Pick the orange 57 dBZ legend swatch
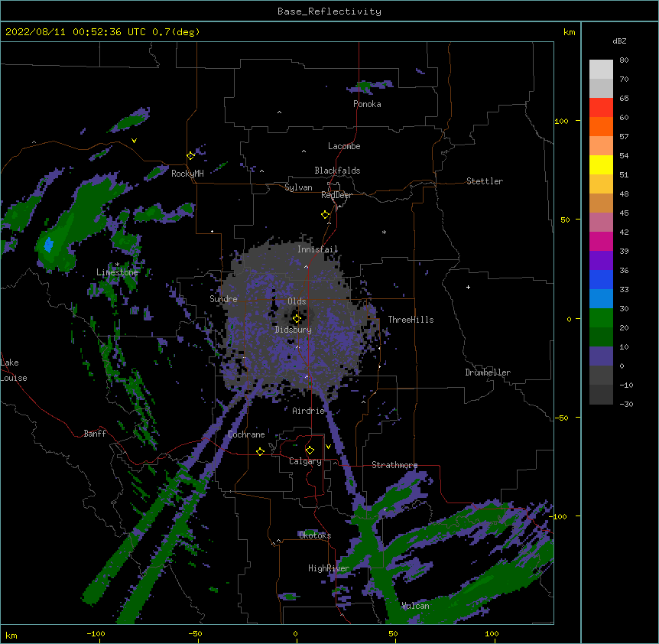Image resolution: width=659 pixels, height=644 pixels. pos(601,126)
